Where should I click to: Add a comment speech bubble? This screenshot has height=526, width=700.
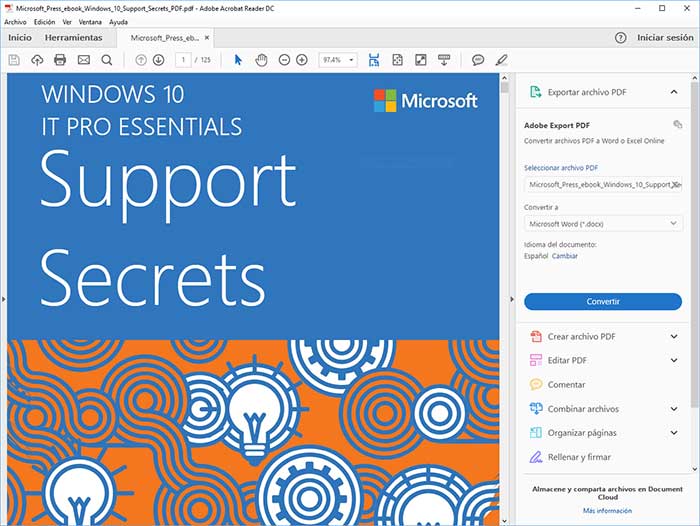coord(478,60)
